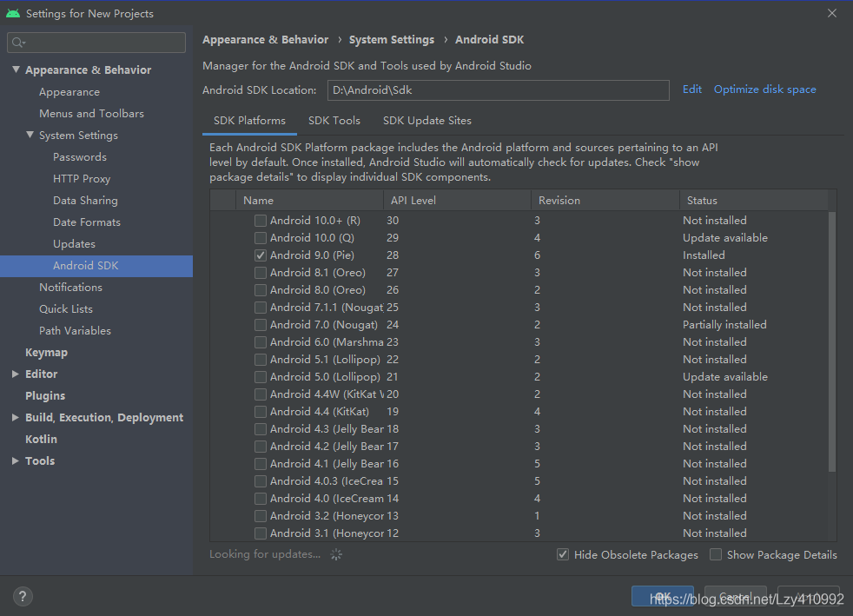Open the Plugins settings
Image resolution: width=853 pixels, height=616 pixels.
click(x=45, y=395)
